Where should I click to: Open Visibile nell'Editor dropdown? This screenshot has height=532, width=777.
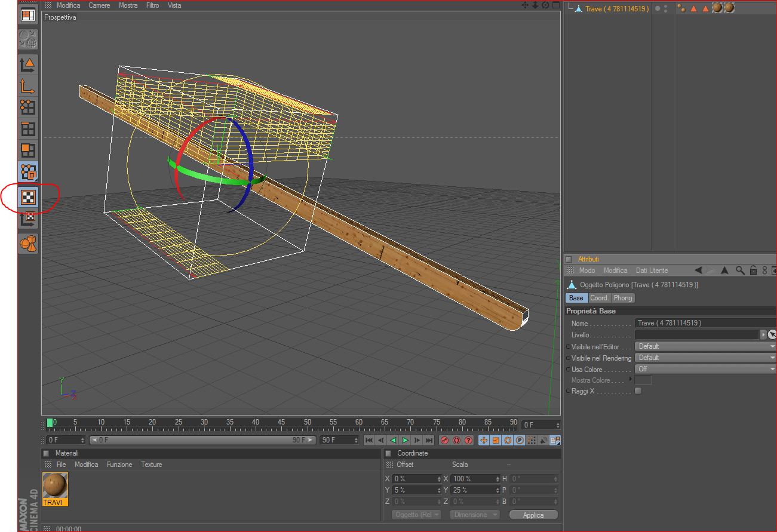tap(706, 346)
